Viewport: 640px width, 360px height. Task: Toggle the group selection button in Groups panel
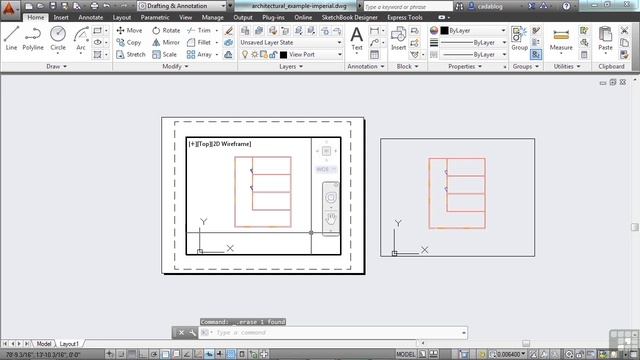click(536, 54)
